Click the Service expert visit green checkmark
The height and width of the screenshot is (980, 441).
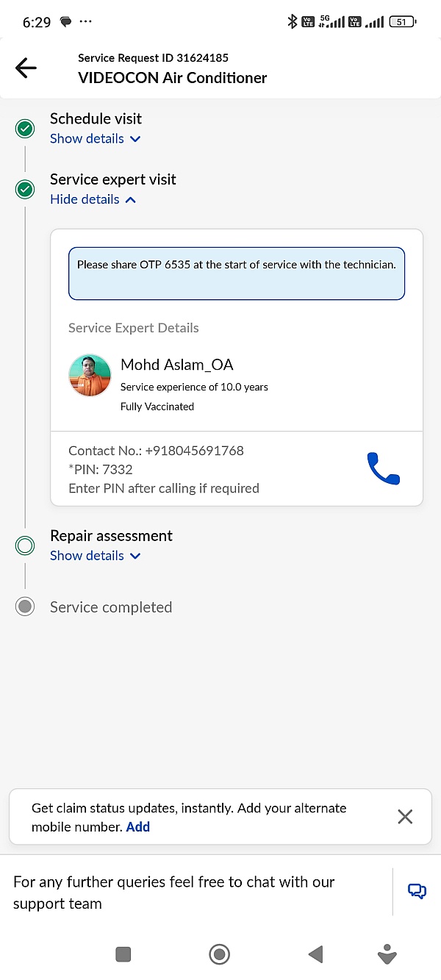click(25, 190)
